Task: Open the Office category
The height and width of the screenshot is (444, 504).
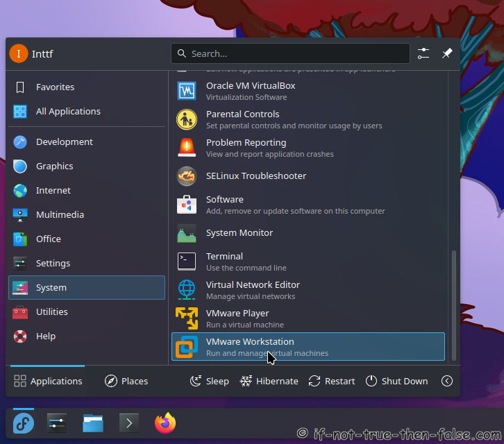Action: [x=87, y=239]
